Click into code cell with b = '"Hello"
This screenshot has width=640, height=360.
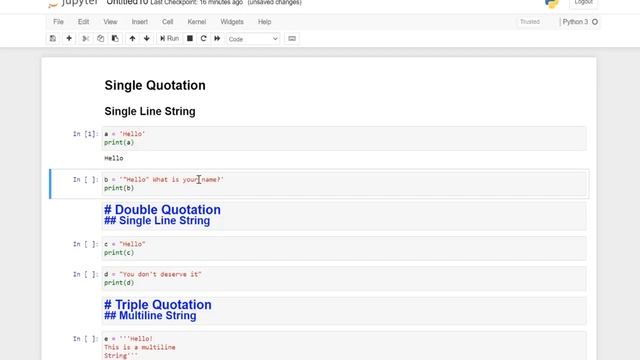tap(344, 184)
